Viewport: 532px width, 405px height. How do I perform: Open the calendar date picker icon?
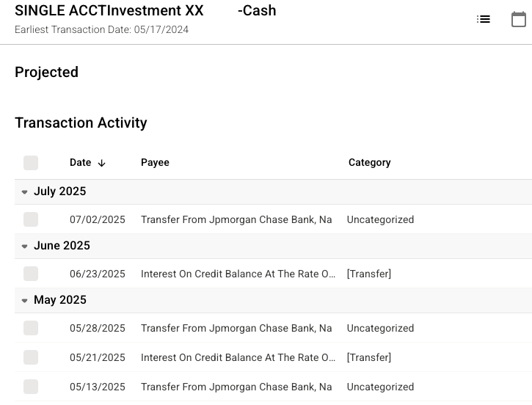(x=519, y=20)
